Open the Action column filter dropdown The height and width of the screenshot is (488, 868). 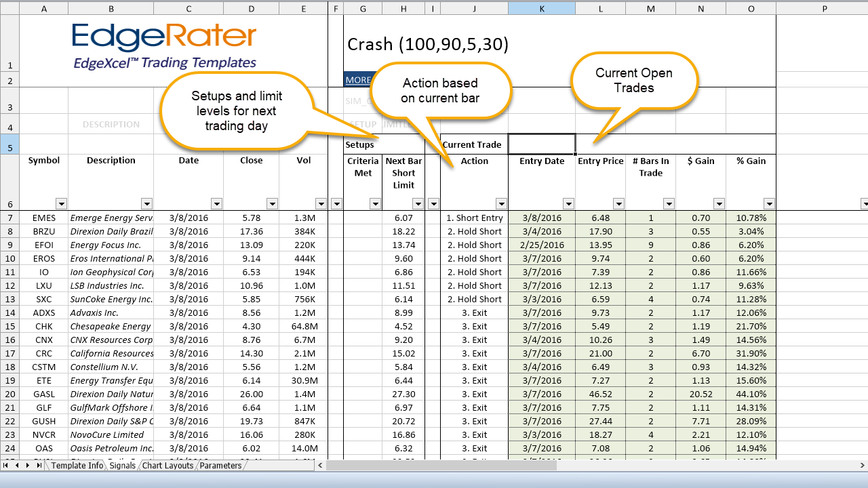coord(501,203)
